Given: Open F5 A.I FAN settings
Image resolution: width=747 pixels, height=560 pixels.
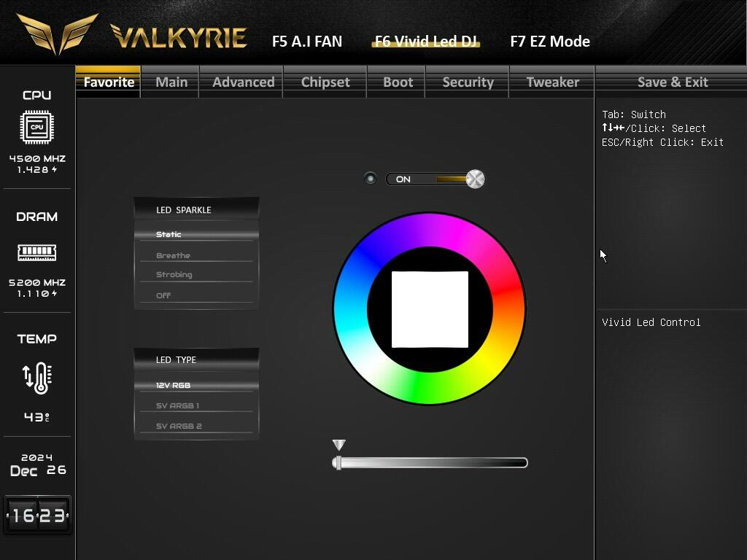Looking at the screenshot, I should click(306, 41).
